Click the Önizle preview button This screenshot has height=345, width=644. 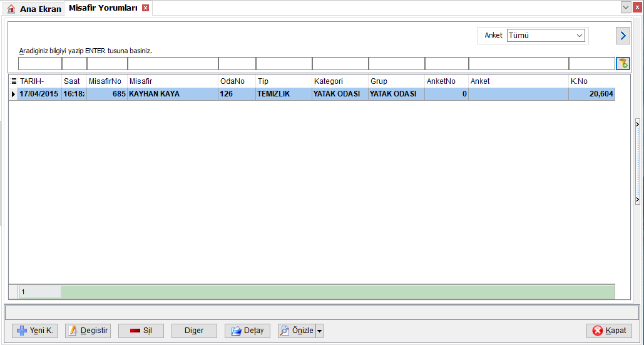(x=297, y=331)
